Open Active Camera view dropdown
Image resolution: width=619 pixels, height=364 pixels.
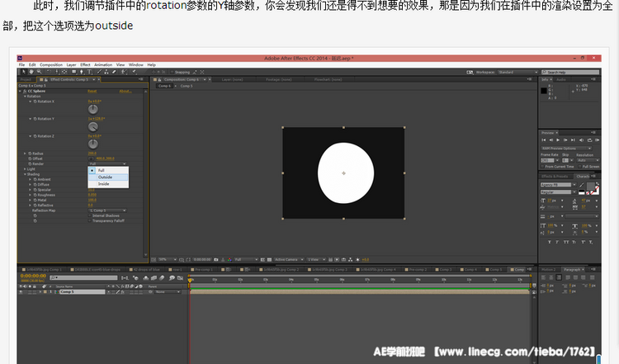[289, 260]
